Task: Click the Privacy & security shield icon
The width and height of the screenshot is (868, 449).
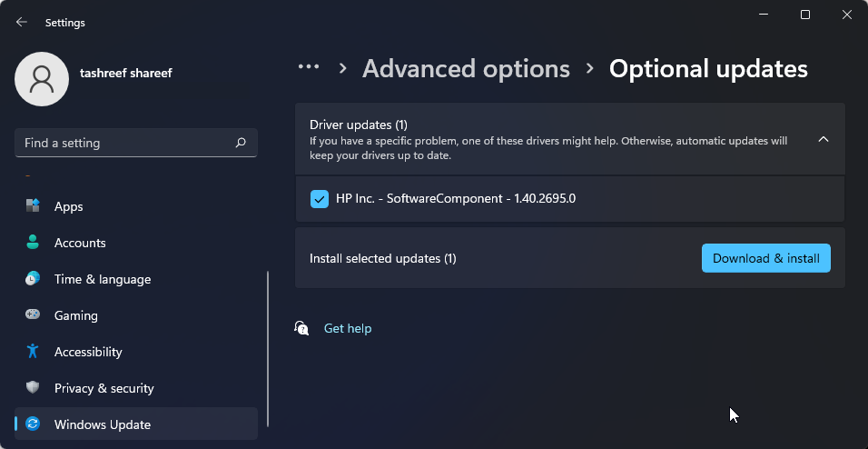Action: (33, 388)
